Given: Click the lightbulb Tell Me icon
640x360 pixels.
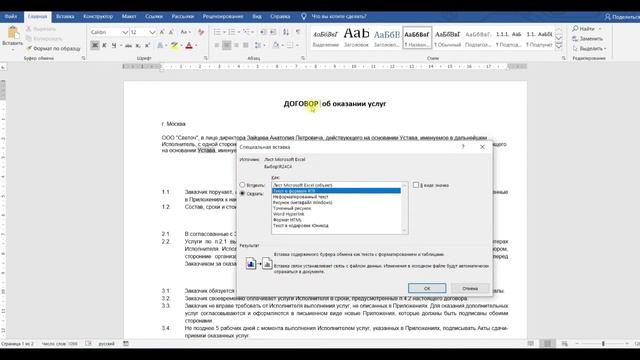Looking at the screenshot, I should point(304,16).
